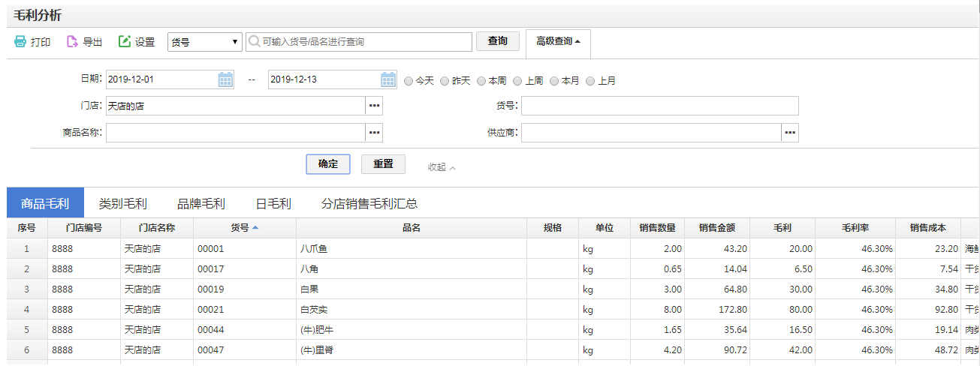Click the 毛利 column header
The image size is (980, 366).
pos(782,228)
